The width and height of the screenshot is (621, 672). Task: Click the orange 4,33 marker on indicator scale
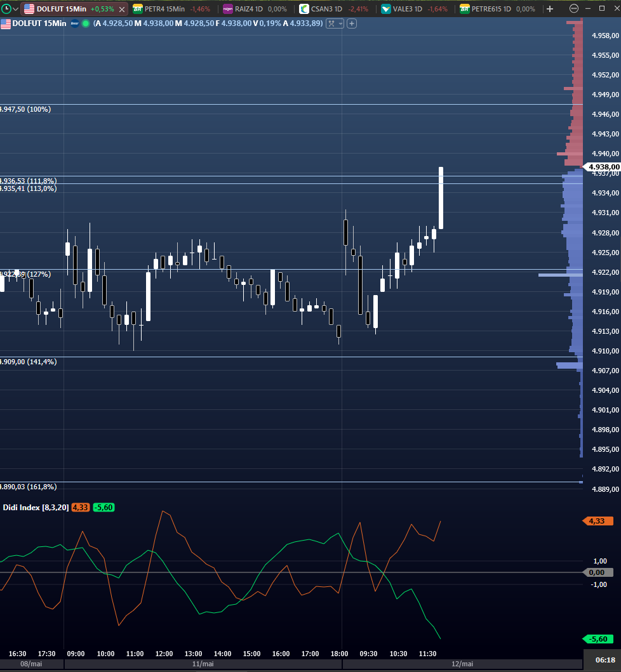click(x=598, y=521)
